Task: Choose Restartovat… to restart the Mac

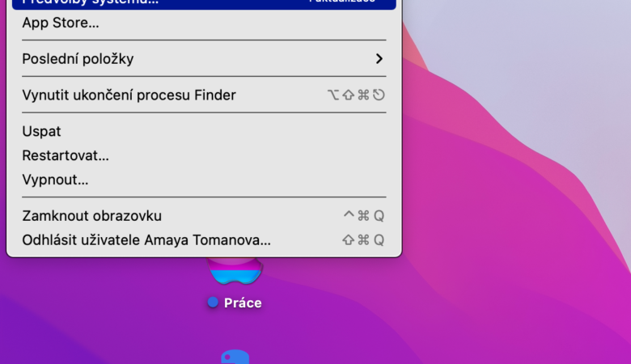Action: point(66,155)
